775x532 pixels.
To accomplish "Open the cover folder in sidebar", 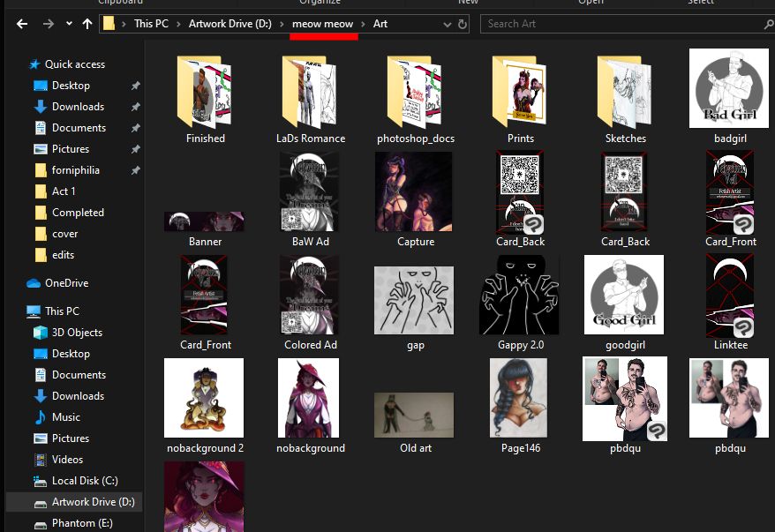I will pos(64,234).
